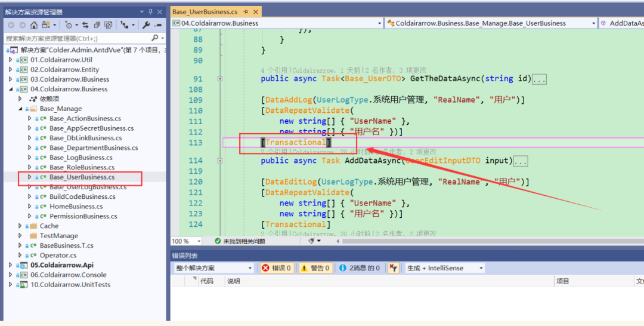Select HomeBusiness.cs file
Screen dimensions: 644x326
(76, 207)
